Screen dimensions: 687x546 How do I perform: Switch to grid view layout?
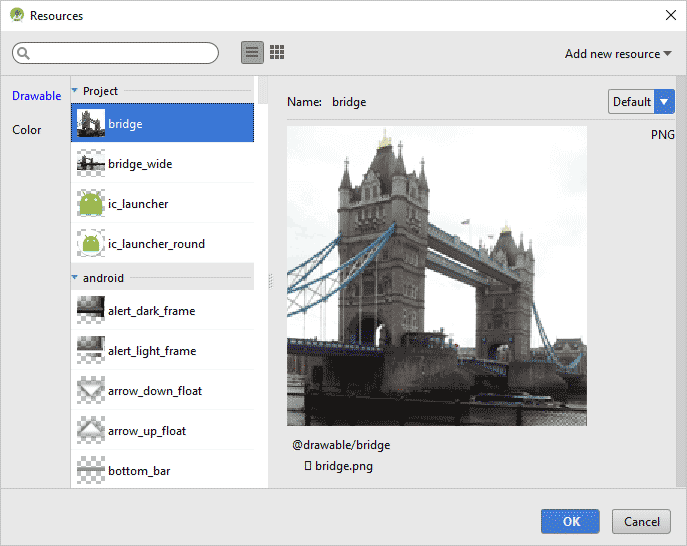pos(277,53)
